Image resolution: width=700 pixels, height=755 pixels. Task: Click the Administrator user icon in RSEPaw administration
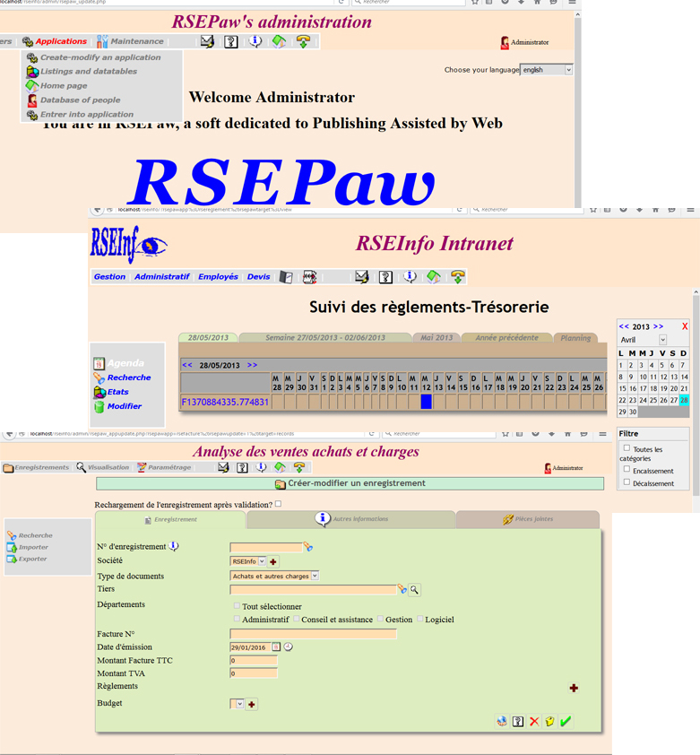pyautogui.click(x=505, y=43)
